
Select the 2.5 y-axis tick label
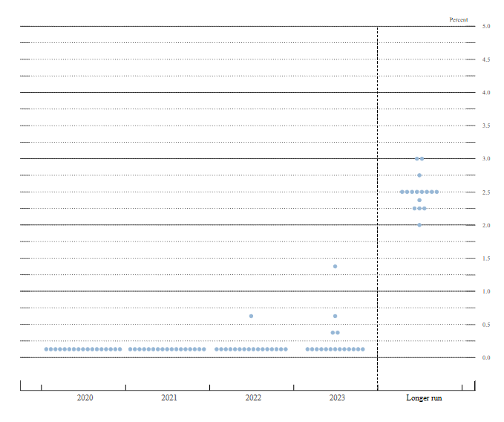[x=486, y=192]
